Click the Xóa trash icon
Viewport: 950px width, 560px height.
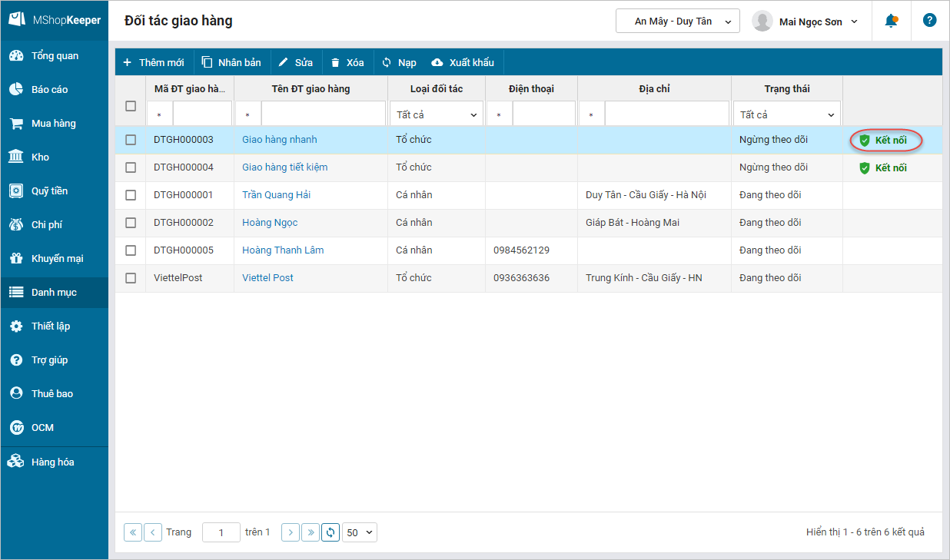[335, 62]
